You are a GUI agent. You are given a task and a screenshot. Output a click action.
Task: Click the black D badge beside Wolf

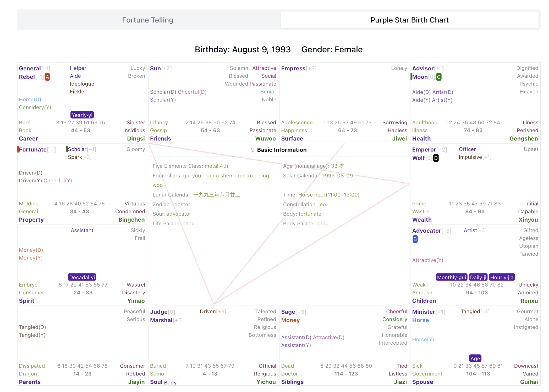click(436, 158)
